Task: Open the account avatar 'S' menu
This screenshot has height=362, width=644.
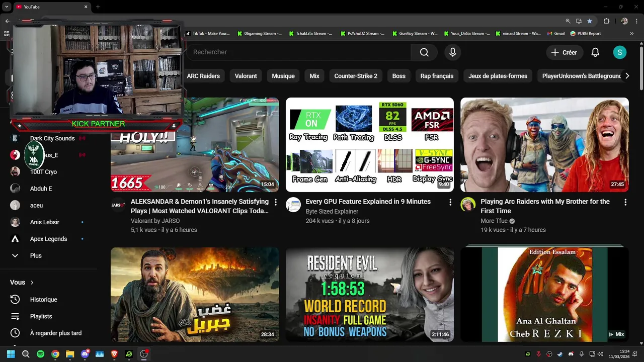Action: click(x=620, y=52)
